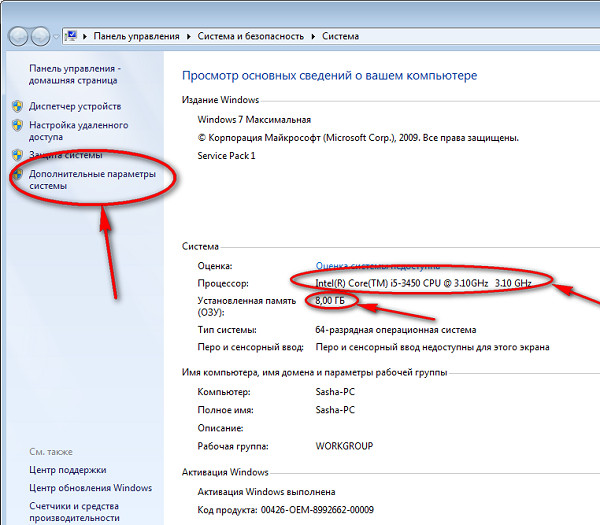Click the computer icon in address bar
Viewport: 600px width, 525px height.
click(71, 36)
